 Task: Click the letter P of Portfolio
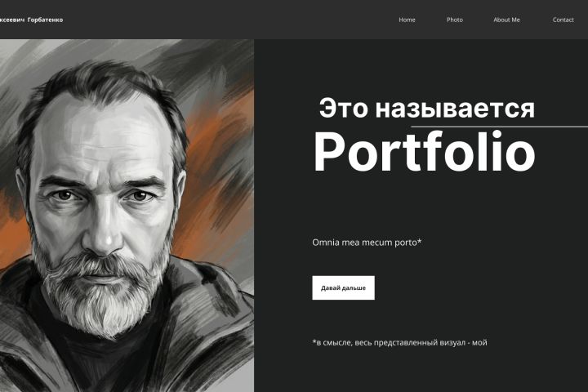[327, 151]
